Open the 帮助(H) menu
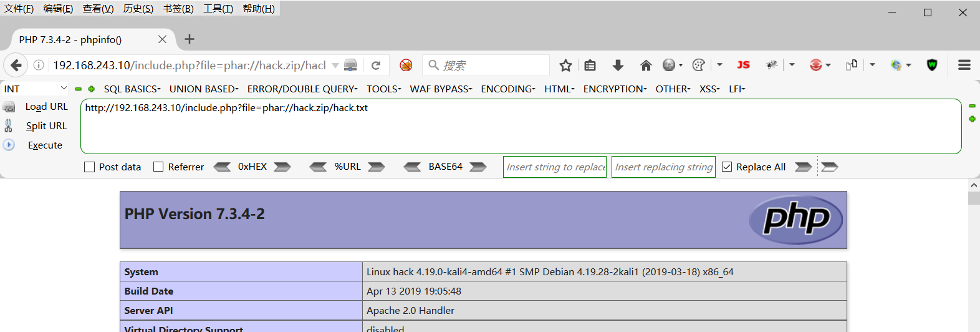Screen dimensions: 980x332 click(x=259, y=8)
